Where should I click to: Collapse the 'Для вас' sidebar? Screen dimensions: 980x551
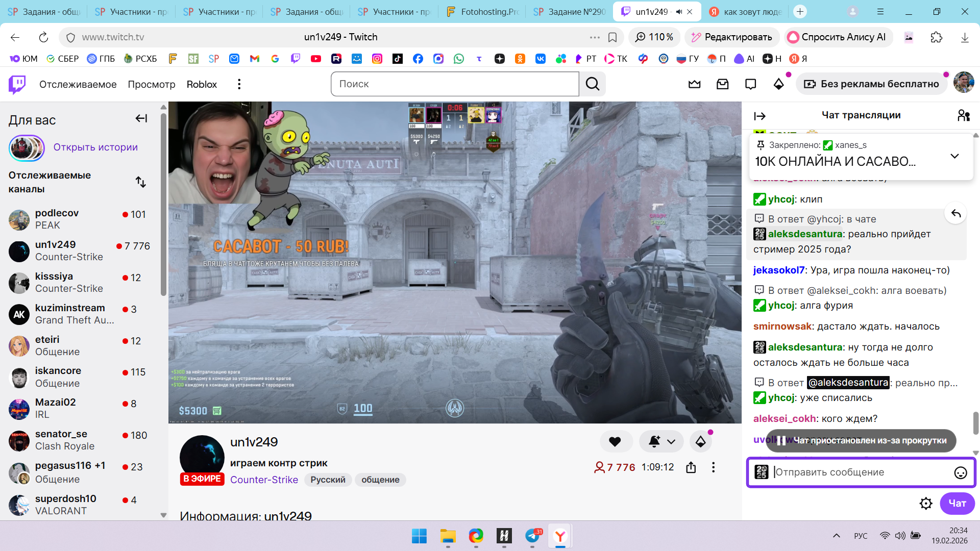click(141, 119)
